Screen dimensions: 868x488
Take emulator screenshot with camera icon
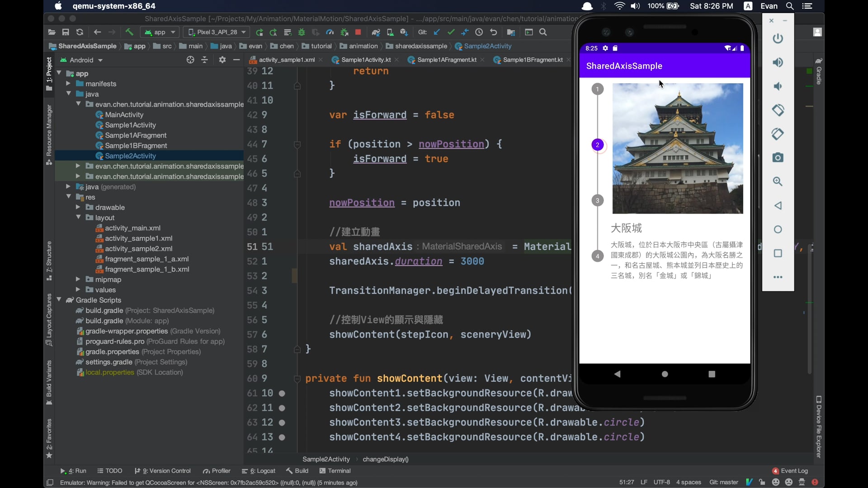778,158
